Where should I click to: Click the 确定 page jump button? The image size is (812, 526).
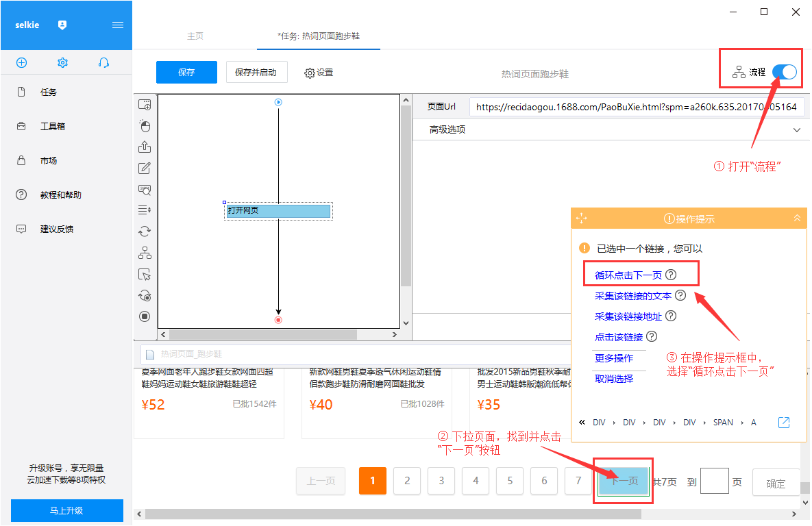775,483
